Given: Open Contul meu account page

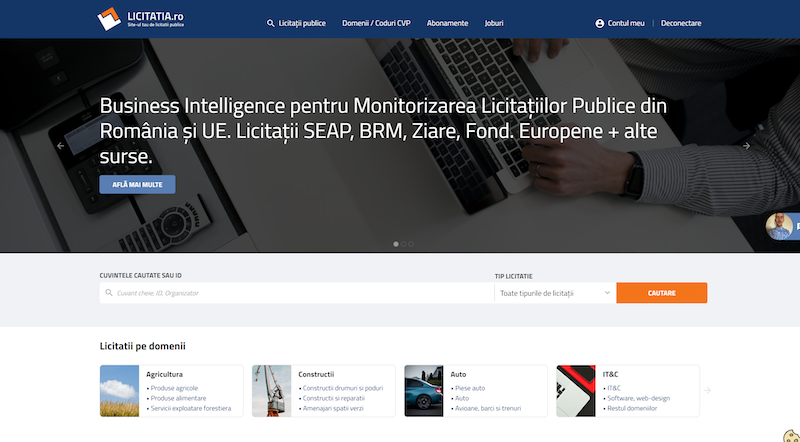Looking at the screenshot, I should click(626, 23).
